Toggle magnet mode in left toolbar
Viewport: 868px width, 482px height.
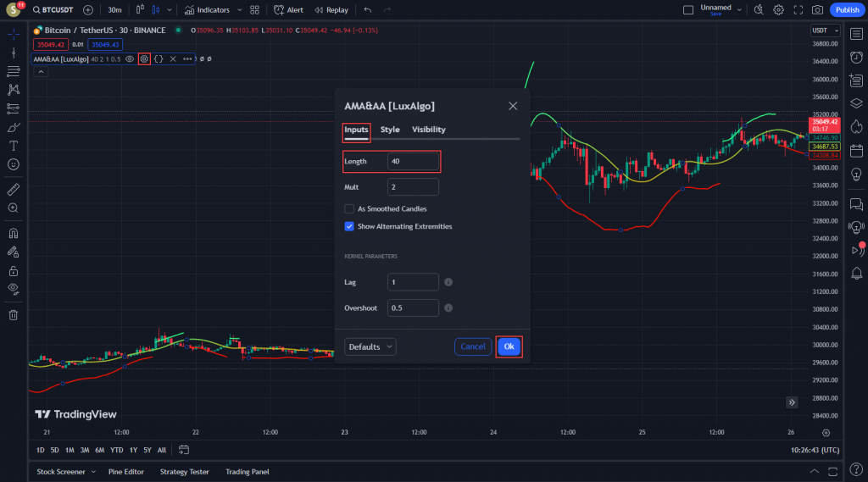(14, 233)
